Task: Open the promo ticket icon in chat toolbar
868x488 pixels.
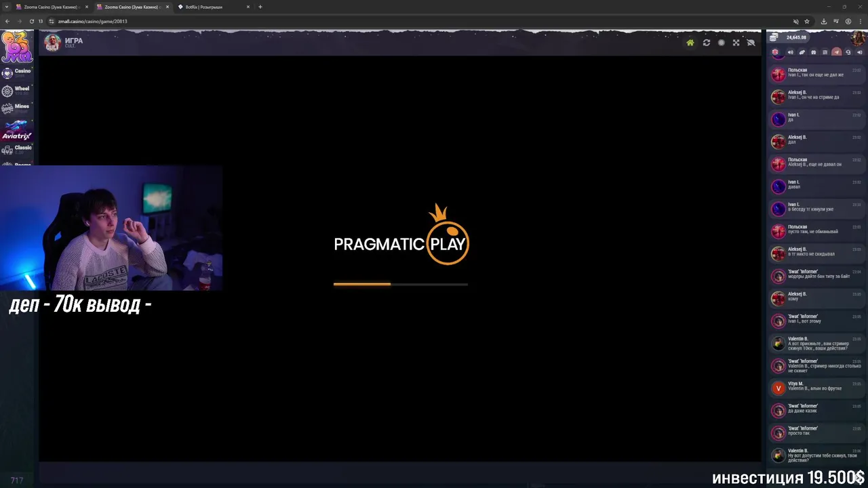Action: (x=802, y=52)
